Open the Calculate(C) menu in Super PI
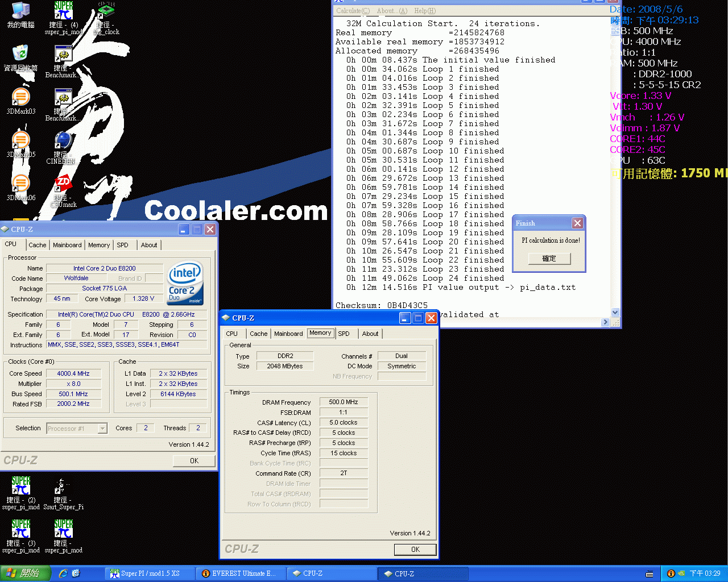728x582 pixels. click(353, 11)
